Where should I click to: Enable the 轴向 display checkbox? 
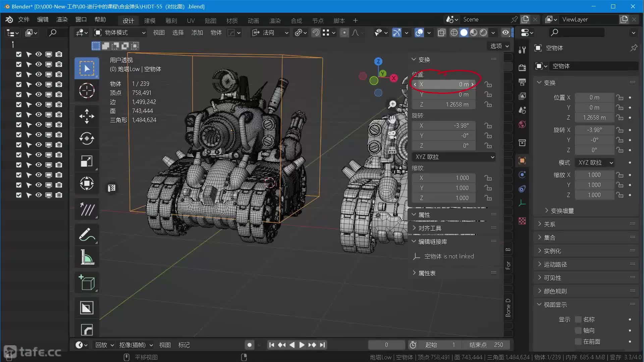click(578, 330)
